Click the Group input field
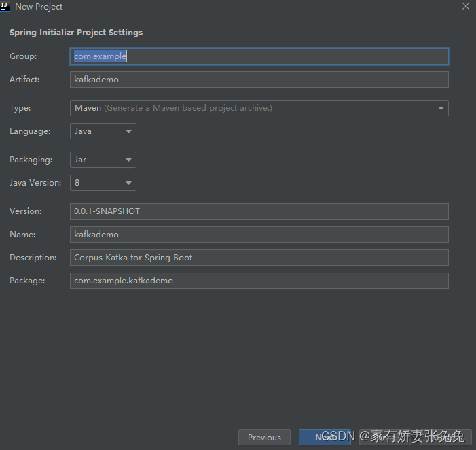 pyautogui.click(x=259, y=56)
